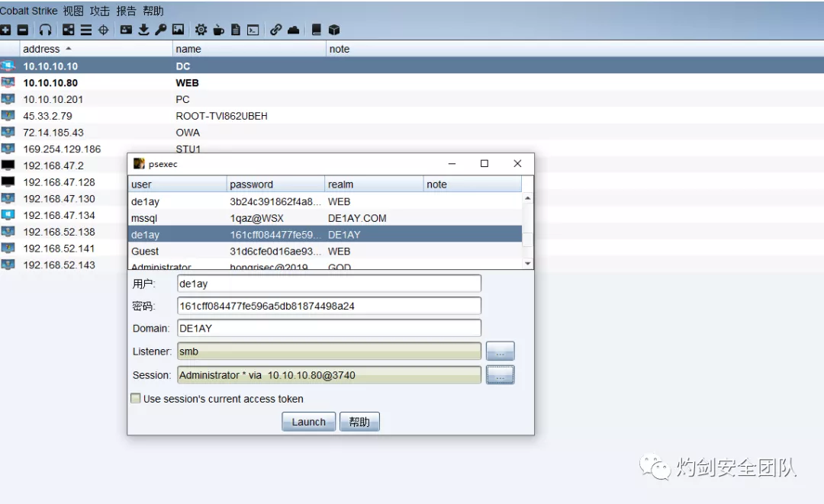Open the downloaded files icon

click(x=143, y=30)
